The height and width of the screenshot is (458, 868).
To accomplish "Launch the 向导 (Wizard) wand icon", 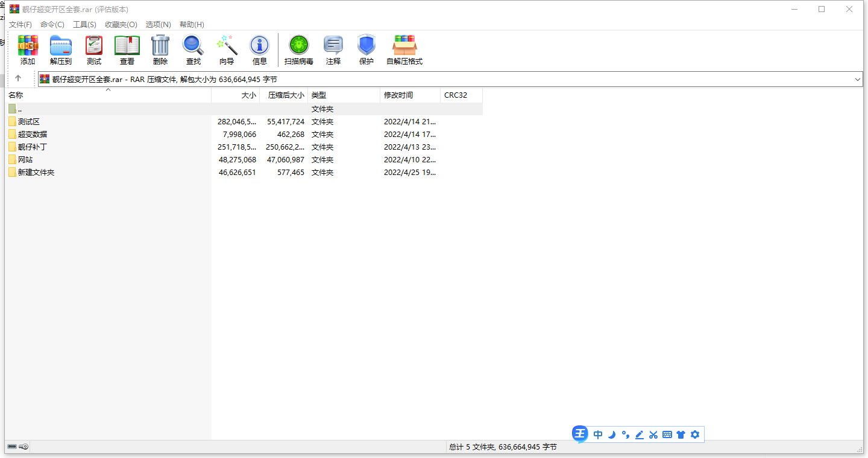I will 227,49.
